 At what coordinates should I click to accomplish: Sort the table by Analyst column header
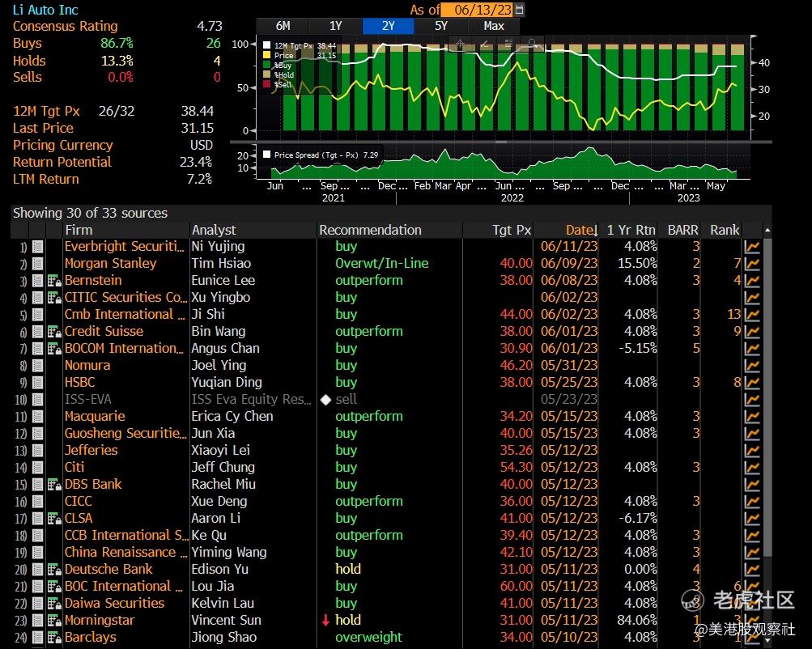click(x=214, y=231)
